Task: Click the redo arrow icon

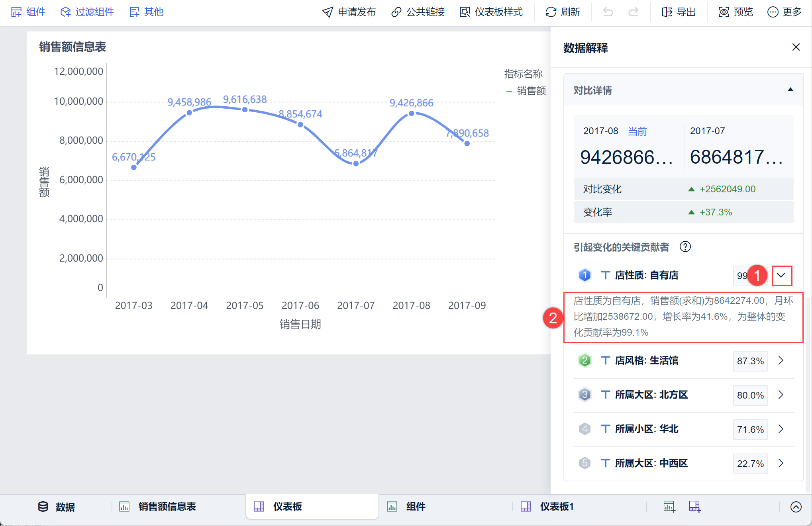Action: pyautogui.click(x=634, y=12)
